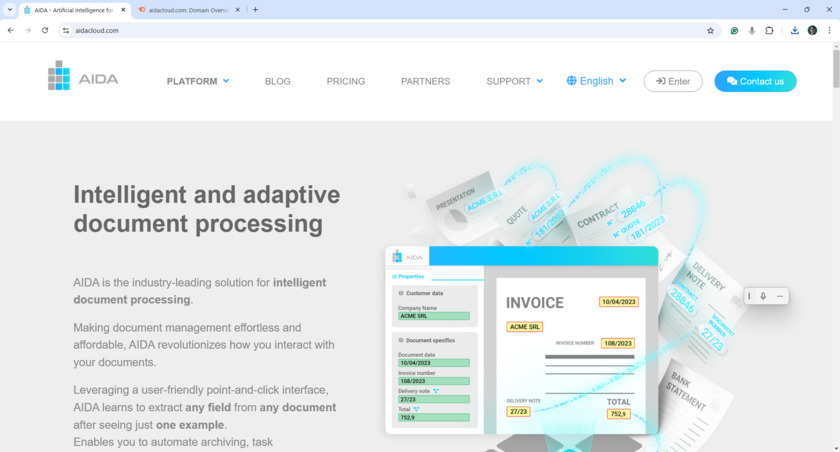The height and width of the screenshot is (452, 840).
Task: Expand the SUPPORT dropdown menu
Action: [514, 81]
